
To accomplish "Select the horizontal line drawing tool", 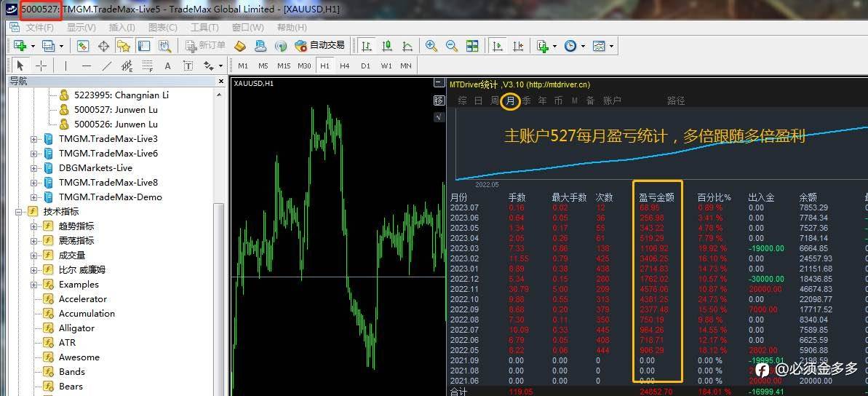I will 87,66.
